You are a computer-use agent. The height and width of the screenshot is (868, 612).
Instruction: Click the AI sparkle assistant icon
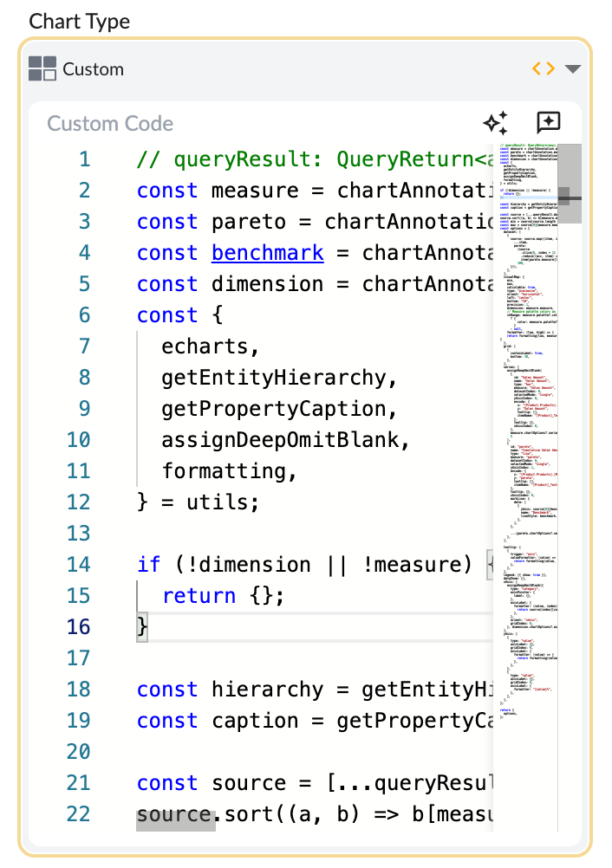pyautogui.click(x=495, y=123)
